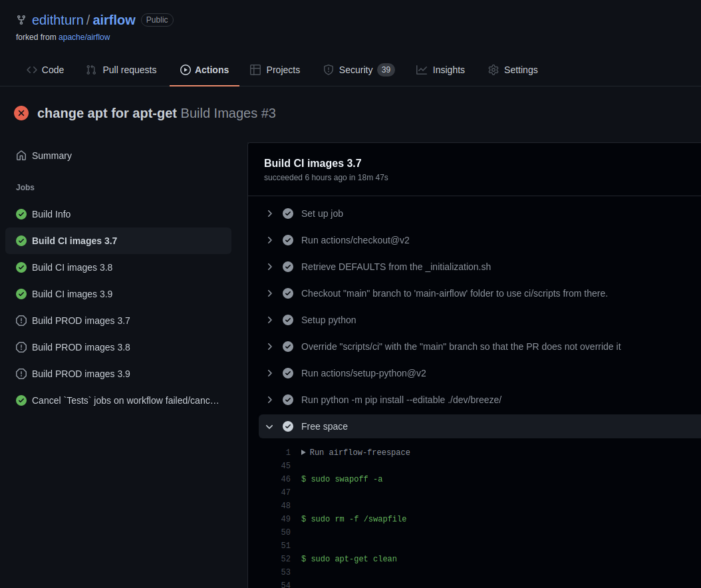Click the Security alert count badge 39
Image resolution: width=701 pixels, height=588 pixels.
[386, 70]
